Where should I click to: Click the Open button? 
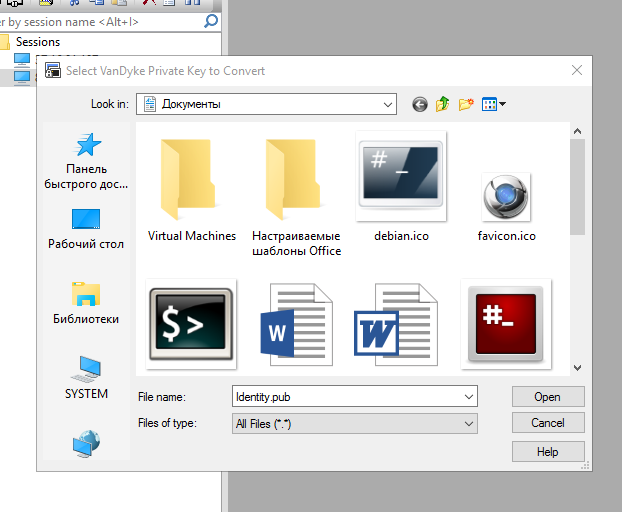[547, 397]
